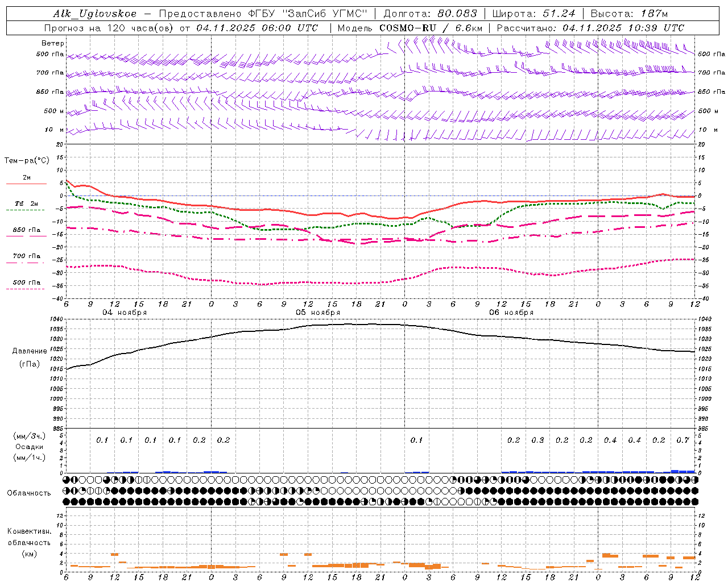Image resolution: width=728 pixels, height=582 pixels.
Task: Click the station name Alk_Uglovskoe in header
Action: click(94, 14)
